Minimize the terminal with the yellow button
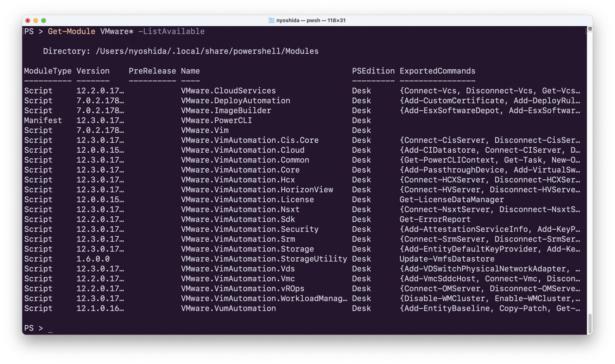Image resolution: width=615 pixels, height=364 pixels. click(x=35, y=20)
